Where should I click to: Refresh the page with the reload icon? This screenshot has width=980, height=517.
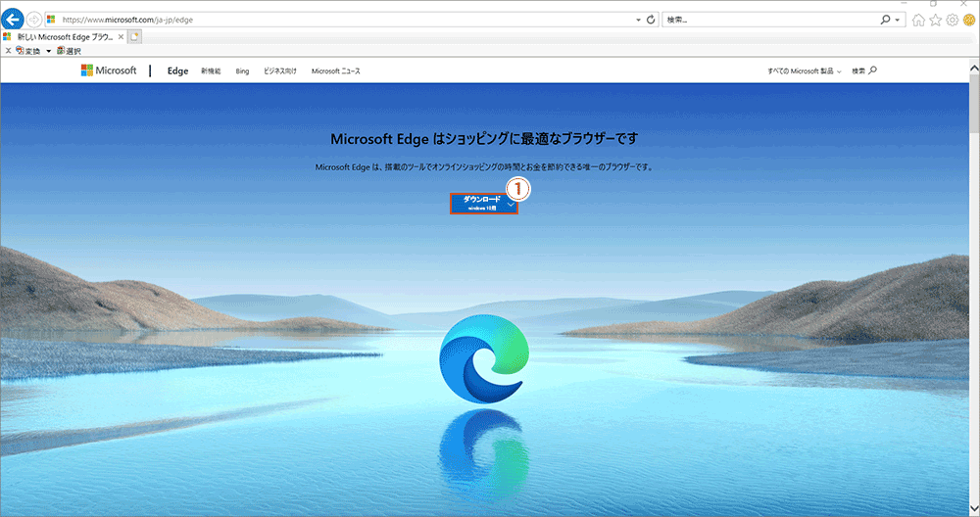(651, 20)
